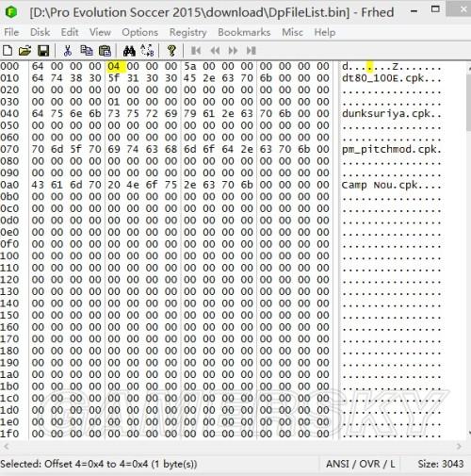Jump to last sector toolbar button
Screen dimensions: 471x476
252,51
